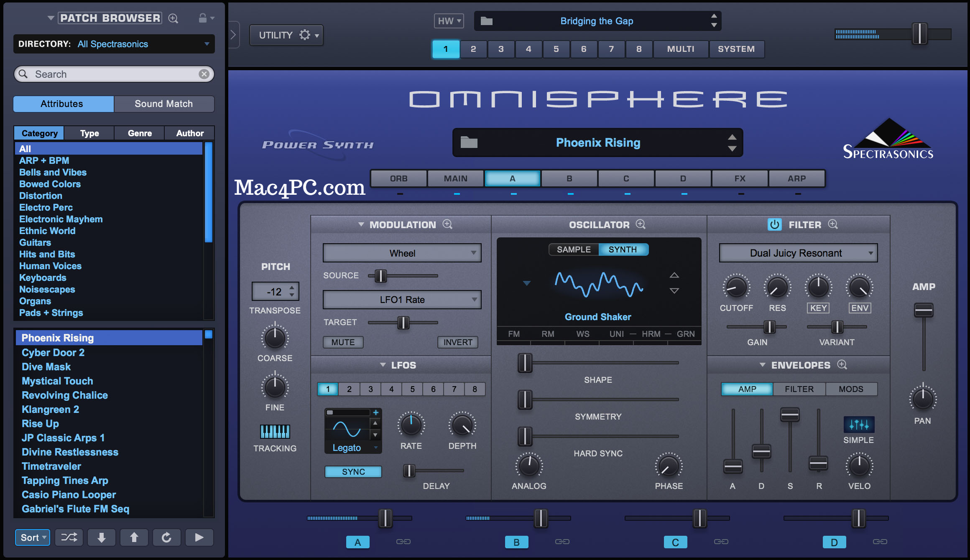Increase the transpose value with the stepper
Image resolution: width=970 pixels, height=560 pixels.
[292, 287]
